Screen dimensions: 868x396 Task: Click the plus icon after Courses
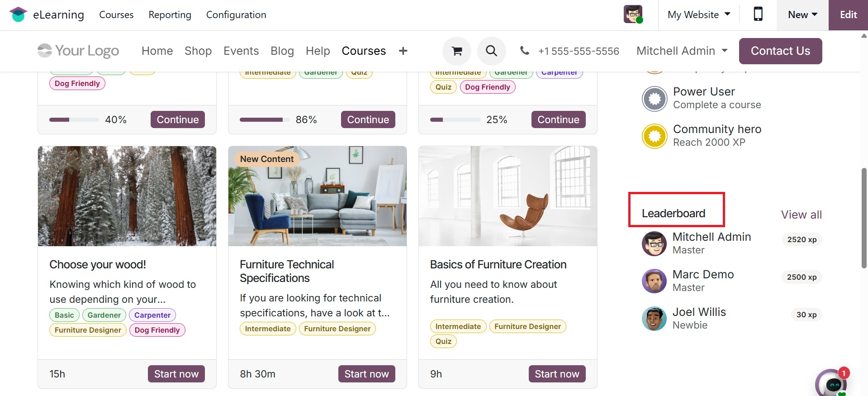coord(403,51)
